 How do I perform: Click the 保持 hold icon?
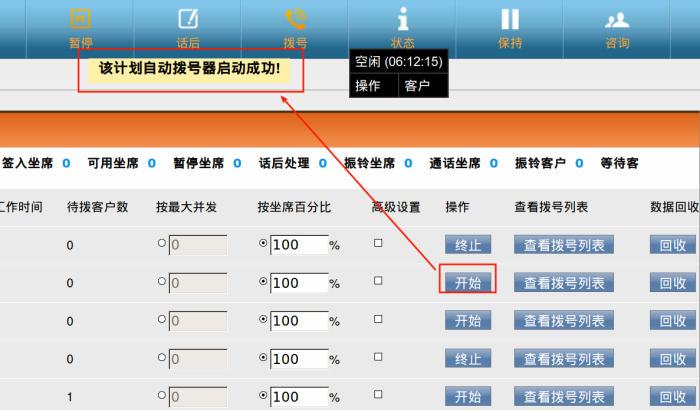(x=510, y=19)
